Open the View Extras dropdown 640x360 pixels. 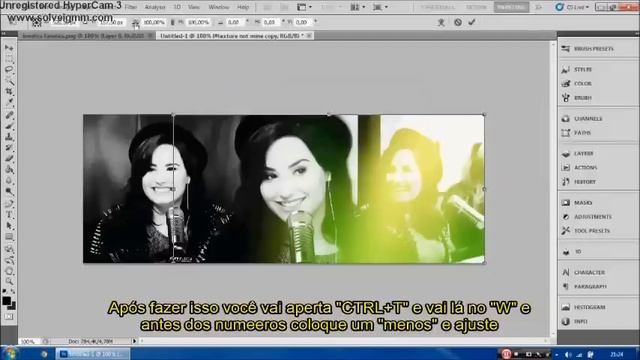[304, 7]
